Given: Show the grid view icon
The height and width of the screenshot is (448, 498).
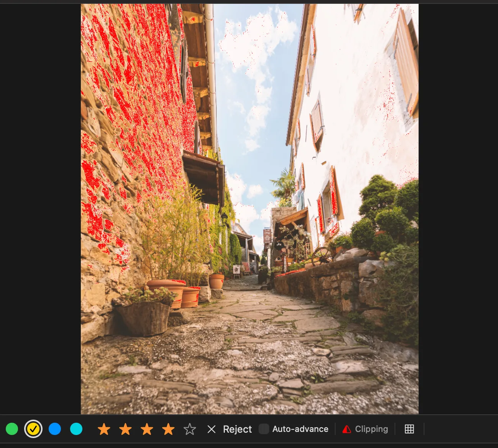Looking at the screenshot, I should click(x=410, y=429).
